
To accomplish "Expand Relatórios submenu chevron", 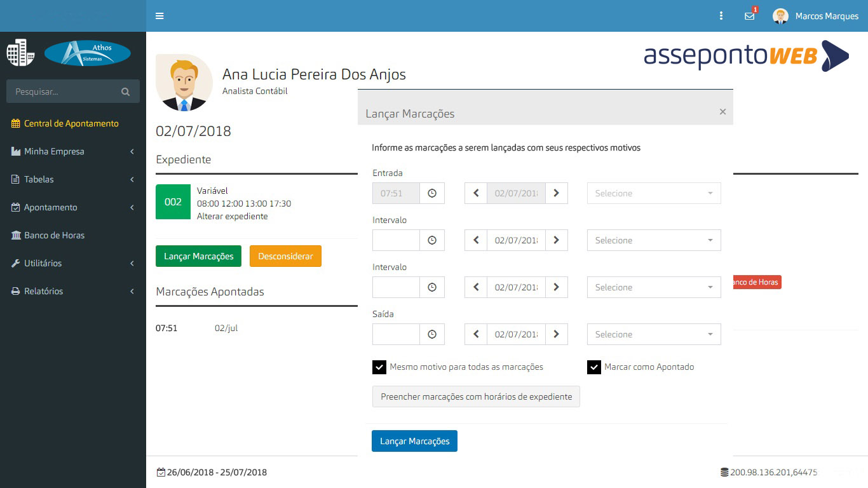I will (132, 291).
